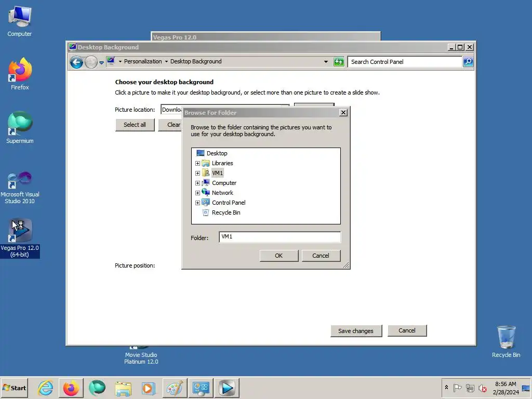Open the Supermium desktop shortcut

pos(20,128)
